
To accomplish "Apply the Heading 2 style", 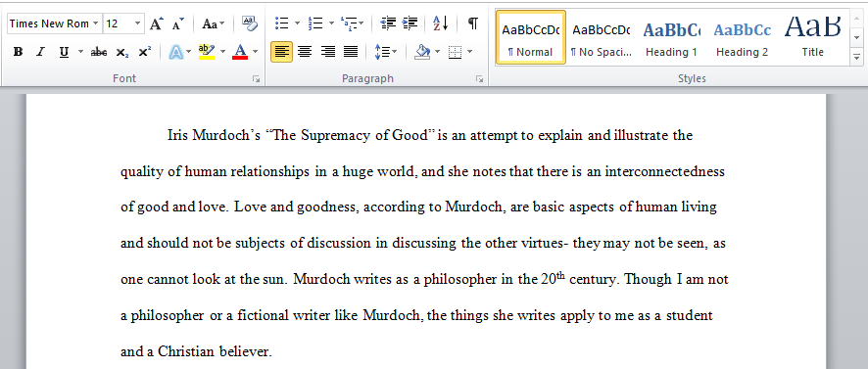I will (x=742, y=37).
